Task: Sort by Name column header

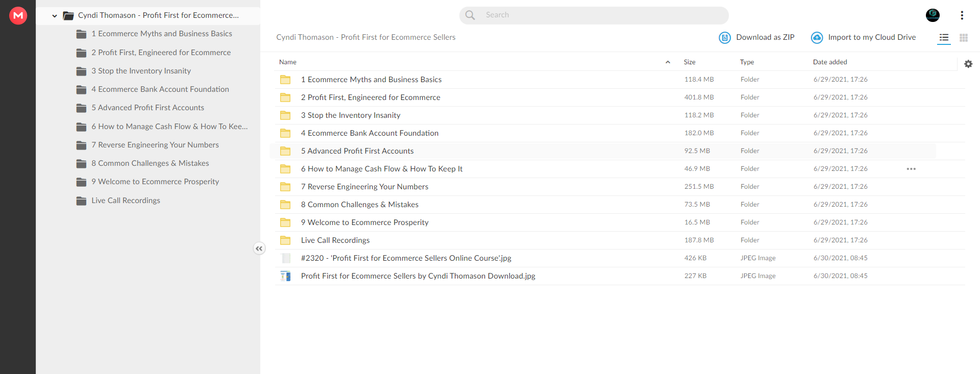Action: pos(288,62)
